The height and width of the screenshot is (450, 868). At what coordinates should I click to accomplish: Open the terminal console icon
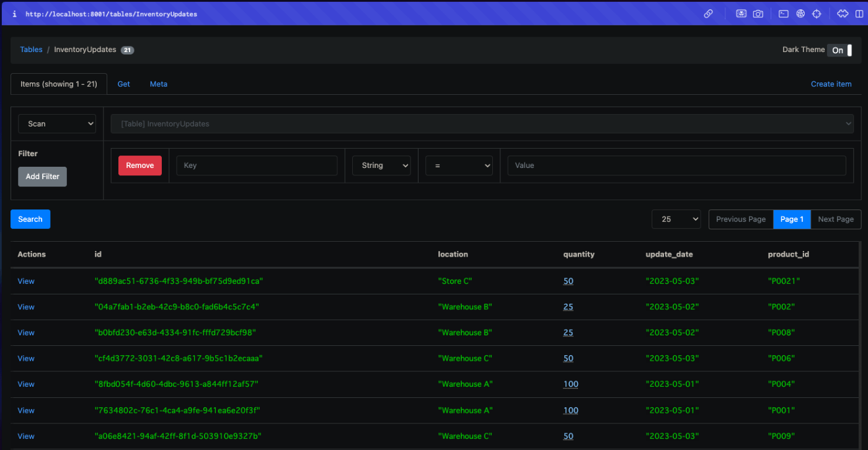click(x=784, y=14)
